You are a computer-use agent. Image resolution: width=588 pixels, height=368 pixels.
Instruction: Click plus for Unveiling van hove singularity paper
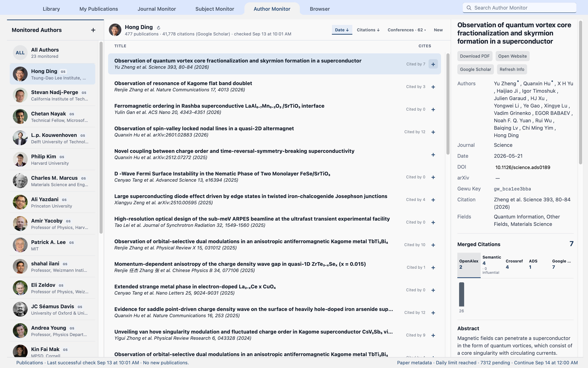pyautogui.click(x=433, y=336)
